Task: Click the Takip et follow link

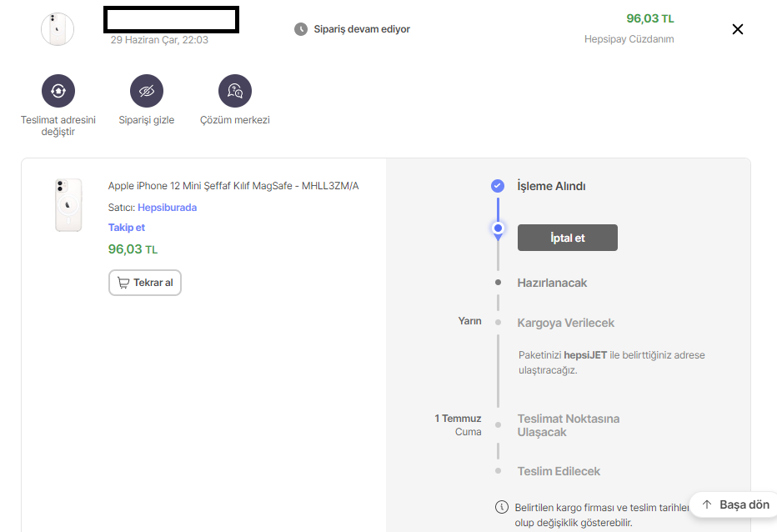Action: click(127, 227)
